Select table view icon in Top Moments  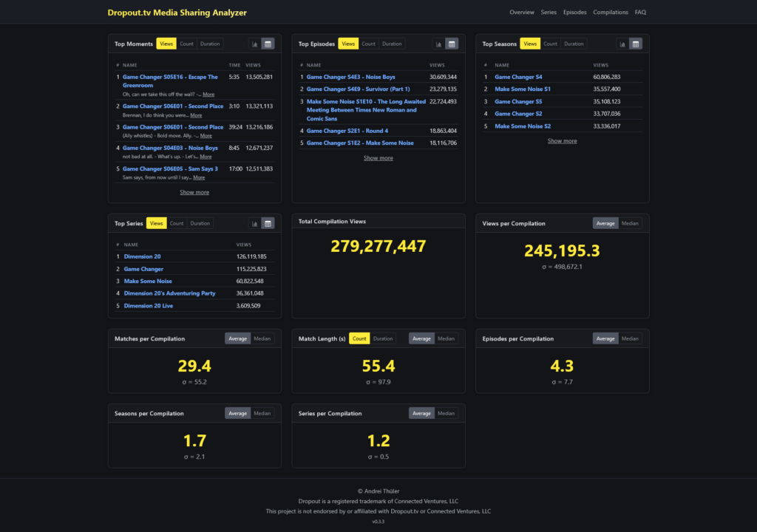[268, 44]
